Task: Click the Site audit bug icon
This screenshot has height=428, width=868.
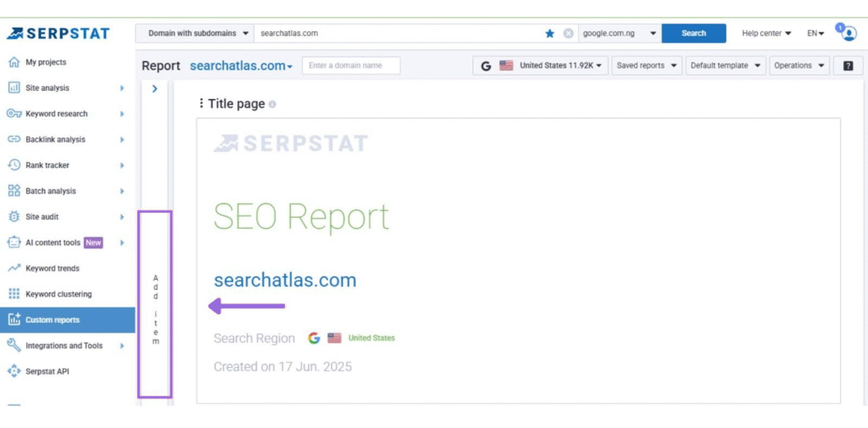Action: [x=14, y=217]
